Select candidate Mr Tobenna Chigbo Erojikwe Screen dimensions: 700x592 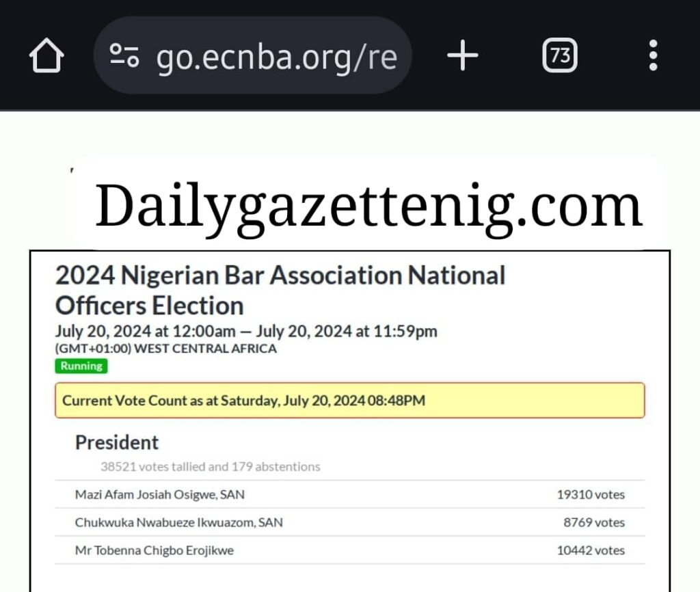pos(154,550)
